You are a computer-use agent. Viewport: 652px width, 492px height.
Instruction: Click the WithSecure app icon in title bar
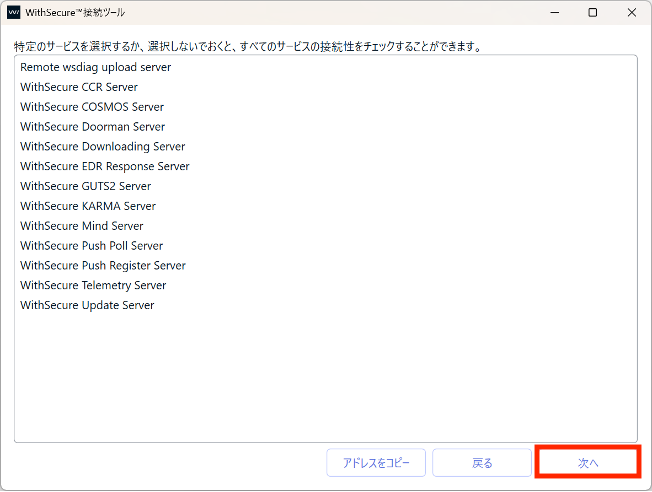(x=14, y=12)
